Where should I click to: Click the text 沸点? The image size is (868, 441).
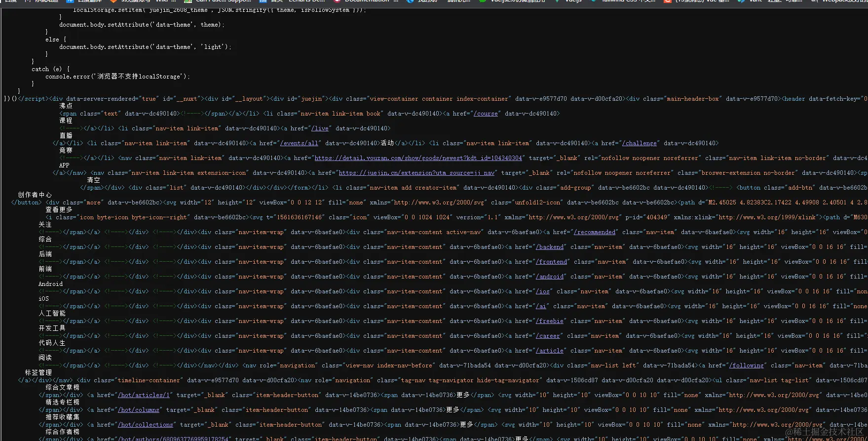click(66, 106)
